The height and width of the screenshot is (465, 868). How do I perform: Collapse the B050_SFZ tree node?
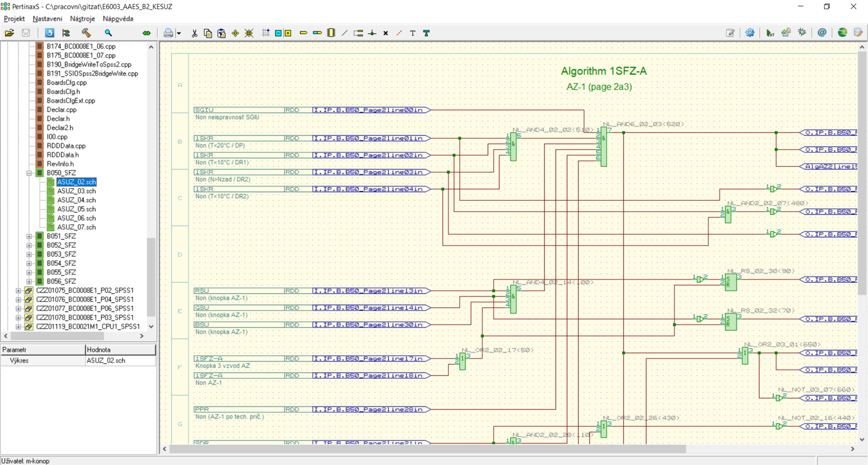pyautogui.click(x=29, y=173)
